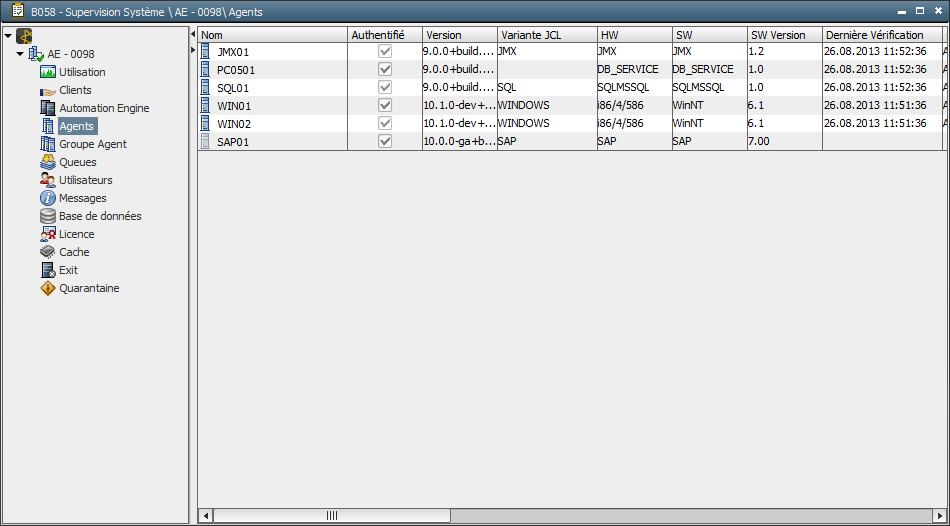Show the Messages tree item

coord(82,198)
